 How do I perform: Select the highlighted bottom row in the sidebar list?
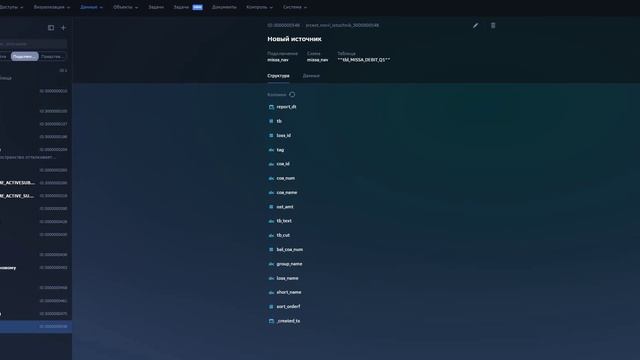point(36,327)
